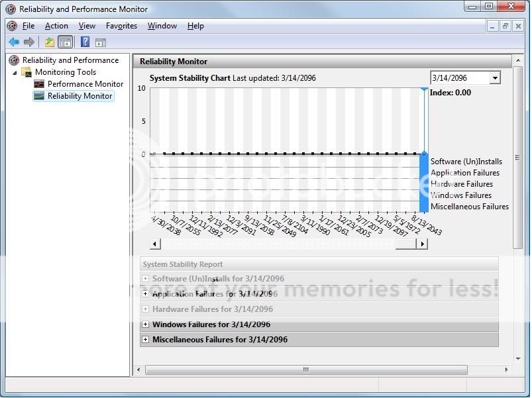The width and height of the screenshot is (532, 398).
Task: Click the chart's right scroll arrow
Action: [422, 244]
